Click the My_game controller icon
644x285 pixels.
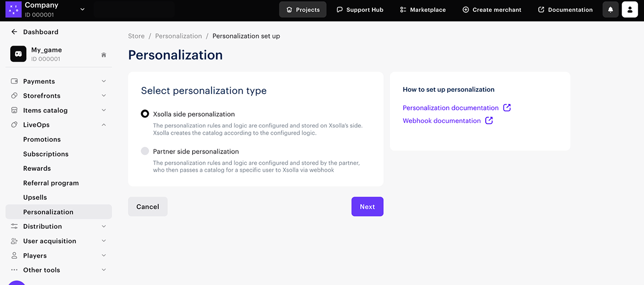tap(18, 54)
